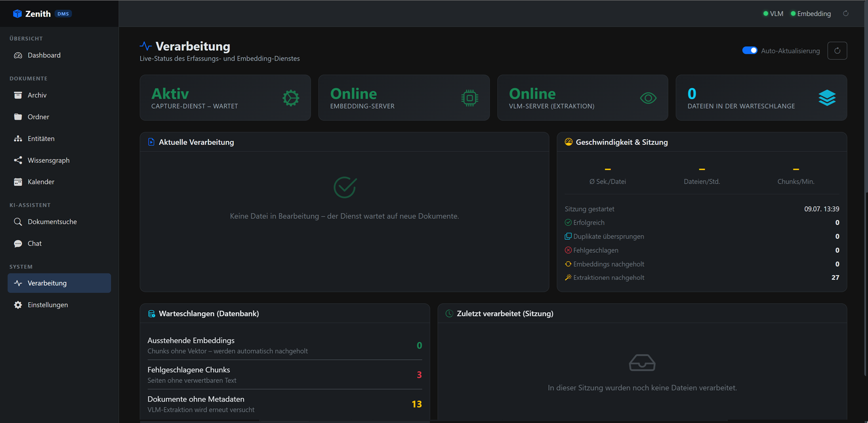
Task: Click the eye icon on VLM-Server card
Action: click(x=648, y=98)
